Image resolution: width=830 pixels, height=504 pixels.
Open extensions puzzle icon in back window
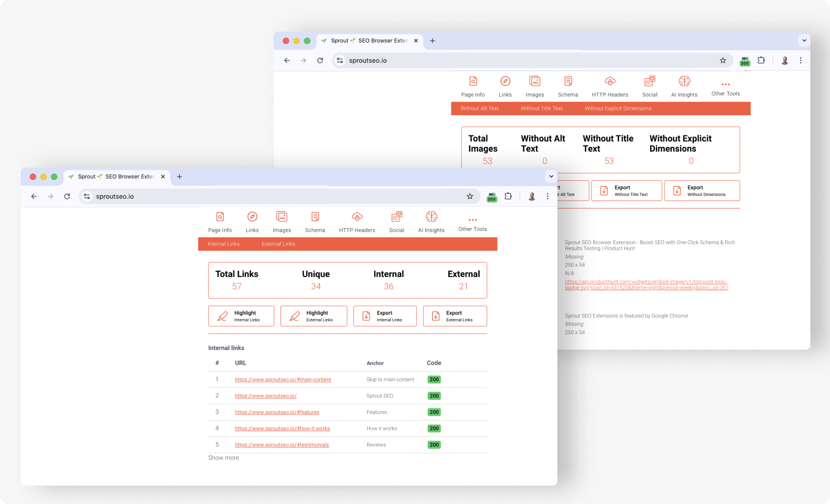761,60
